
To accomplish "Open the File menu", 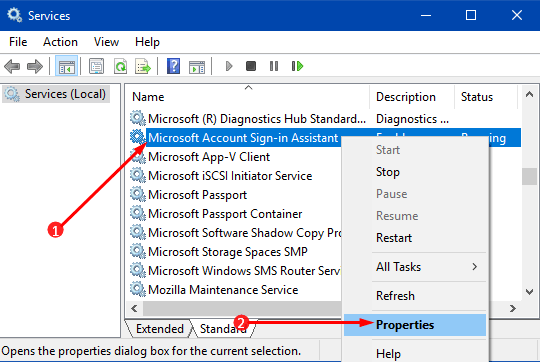I will 18,42.
